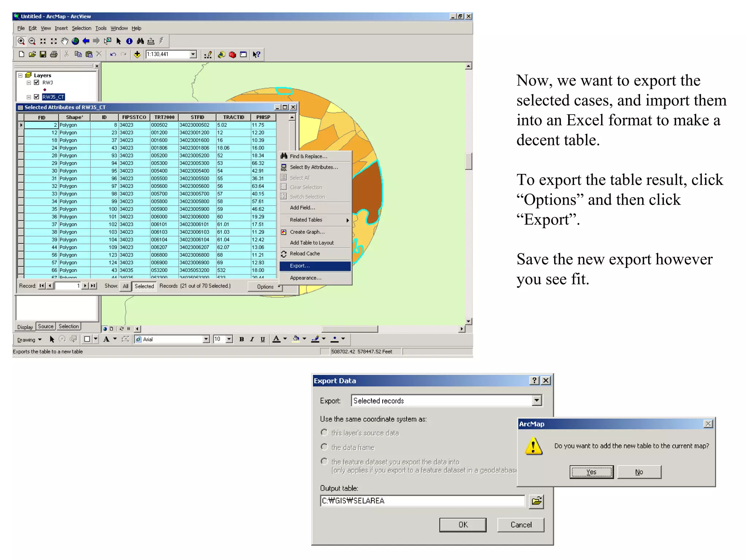This screenshot has width=747, height=560.
Task: Select the Identify tool
Action: pyautogui.click(x=129, y=41)
